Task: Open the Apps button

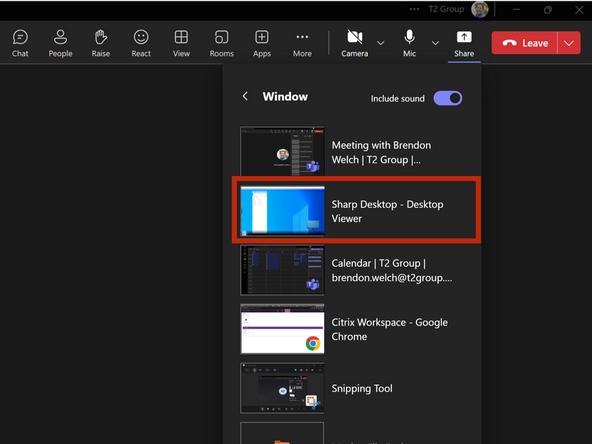Action: click(262, 43)
